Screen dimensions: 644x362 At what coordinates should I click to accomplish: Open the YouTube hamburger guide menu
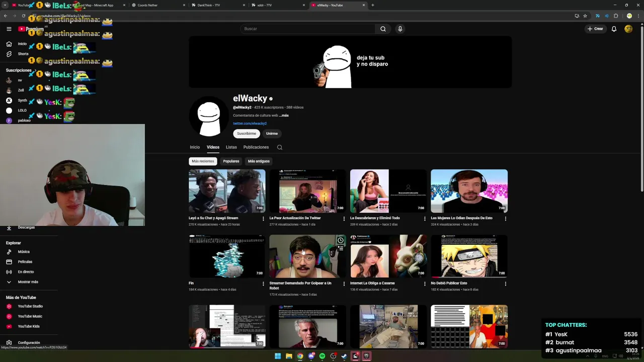tap(9, 29)
